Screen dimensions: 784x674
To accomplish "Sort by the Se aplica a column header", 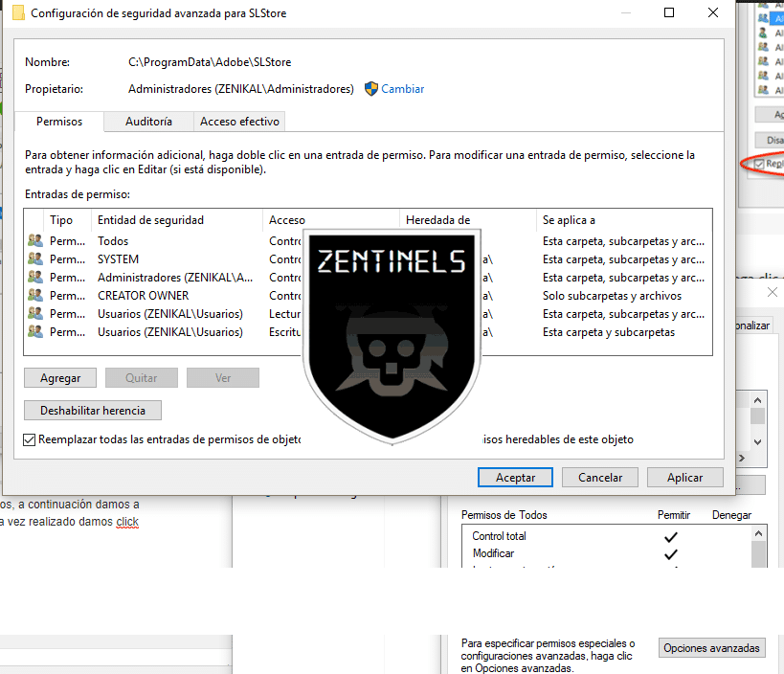I will tap(569, 220).
